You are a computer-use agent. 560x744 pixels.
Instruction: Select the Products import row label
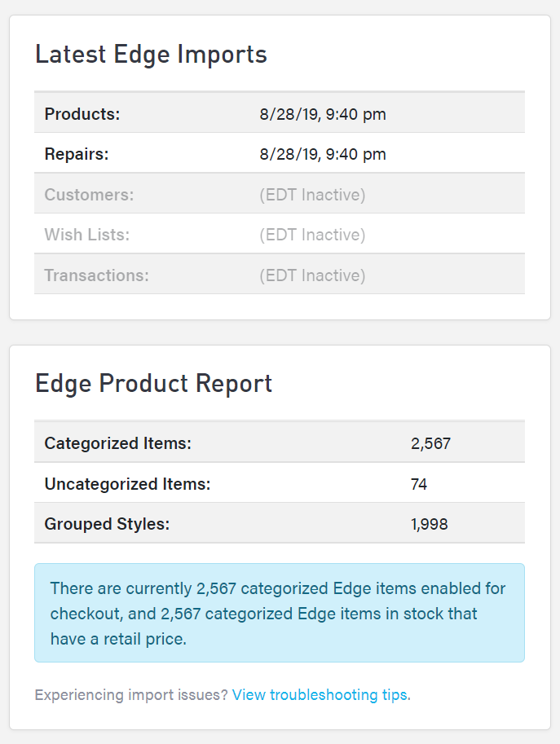[x=82, y=114]
